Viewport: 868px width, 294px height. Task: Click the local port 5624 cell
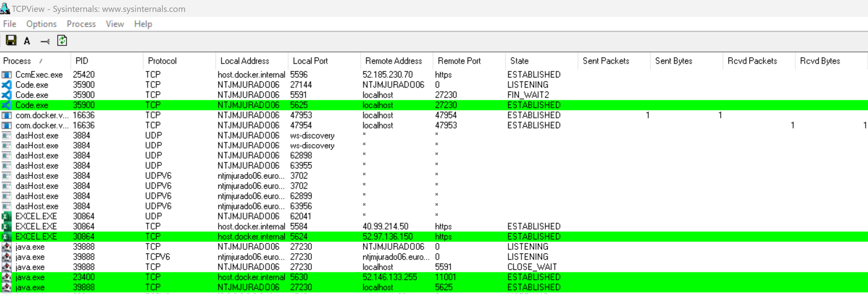299,236
